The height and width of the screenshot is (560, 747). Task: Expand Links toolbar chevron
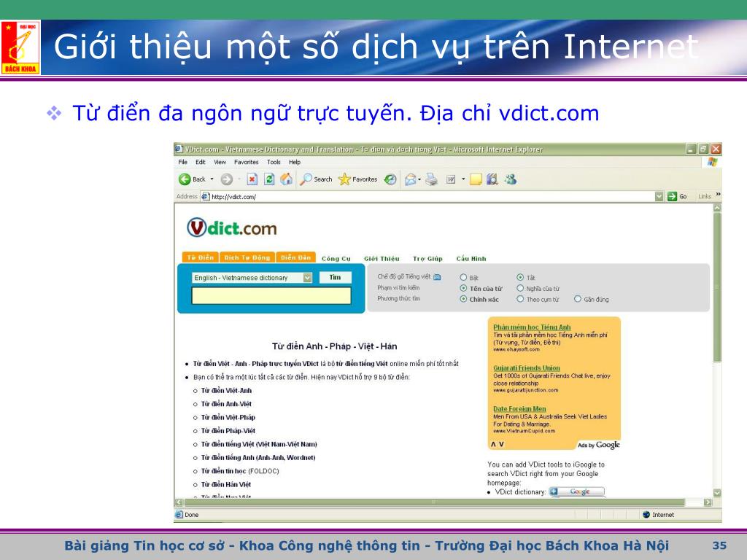[718, 195]
